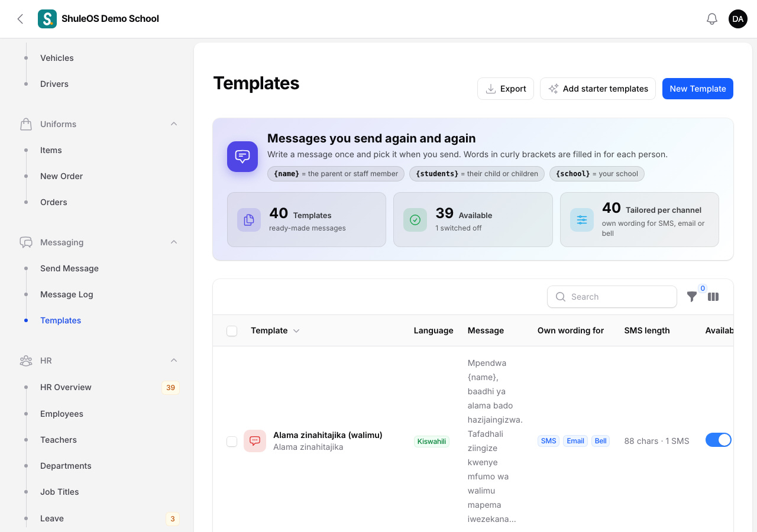Open the column visibility icon
This screenshot has height=532, width=757.
[x=713, y=297]
